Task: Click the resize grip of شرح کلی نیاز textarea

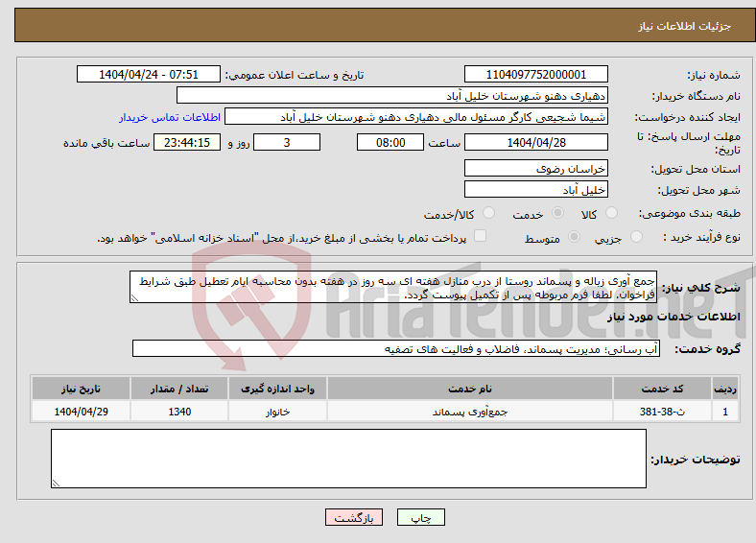Action: point(134,298)
